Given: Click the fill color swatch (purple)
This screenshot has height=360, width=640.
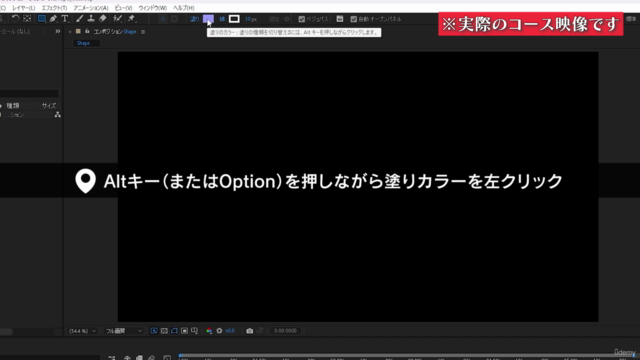Looking at the screenshot, I should tap(208, 19).
